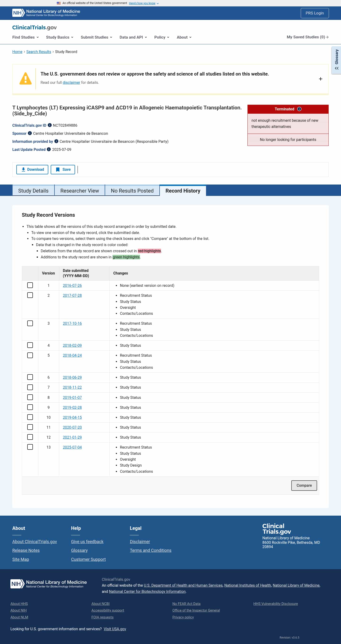Click the info icon next to ClinicalTrials.gov ID

click(50, 125)
